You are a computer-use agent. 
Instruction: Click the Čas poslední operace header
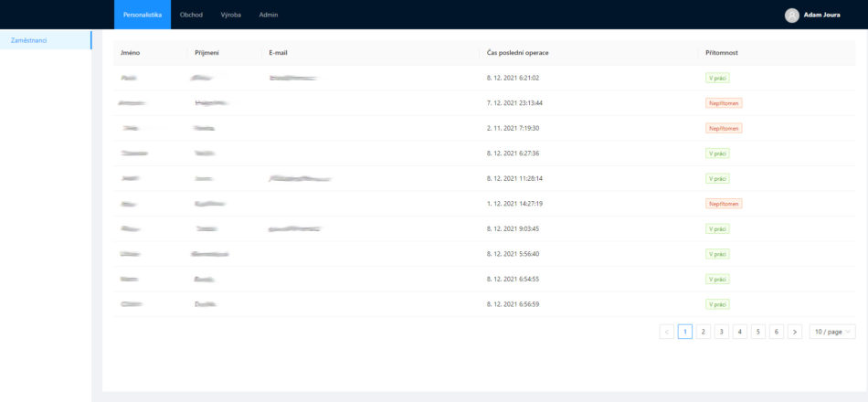517,53
